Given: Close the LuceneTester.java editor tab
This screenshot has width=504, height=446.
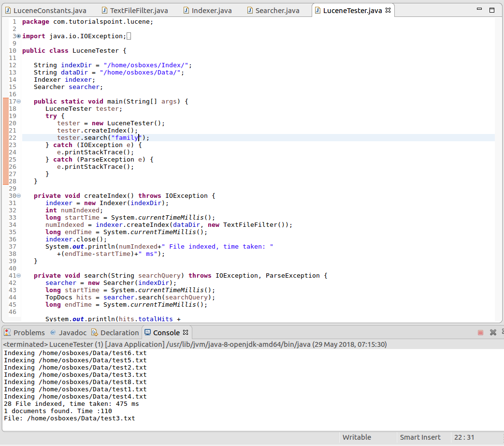Looking at the screenshot, I should click(x=388, y=10).
